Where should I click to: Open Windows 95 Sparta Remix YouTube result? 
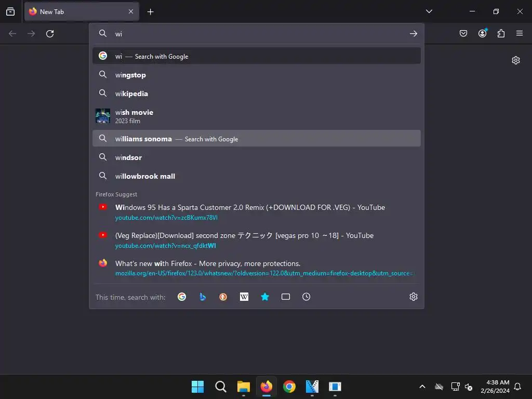(x=250, y=207)
